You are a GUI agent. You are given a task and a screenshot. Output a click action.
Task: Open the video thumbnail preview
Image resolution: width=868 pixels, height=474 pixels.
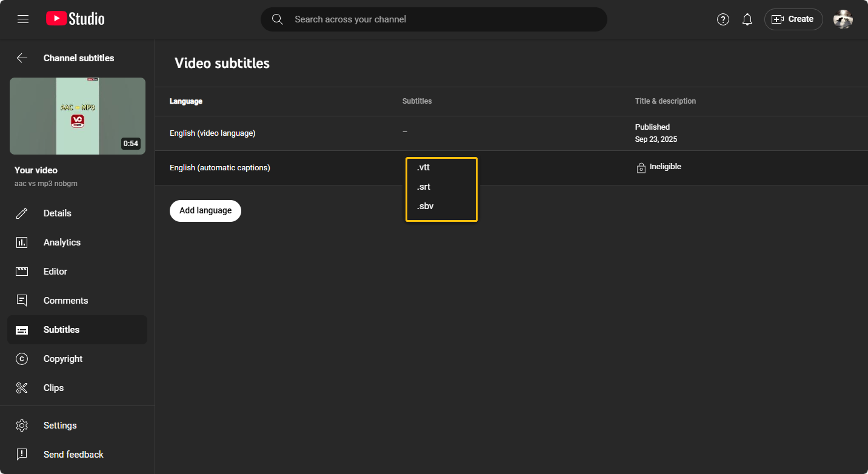(x=78, y=116)
